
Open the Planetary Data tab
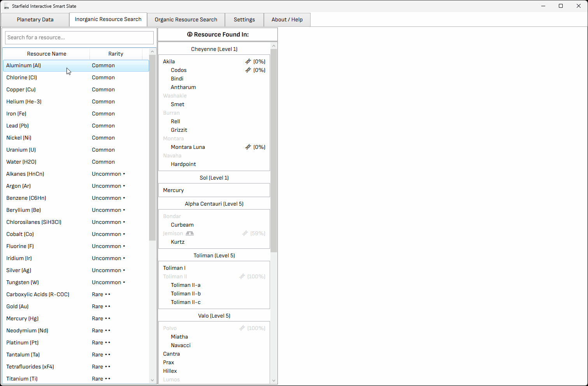point(35,19)
